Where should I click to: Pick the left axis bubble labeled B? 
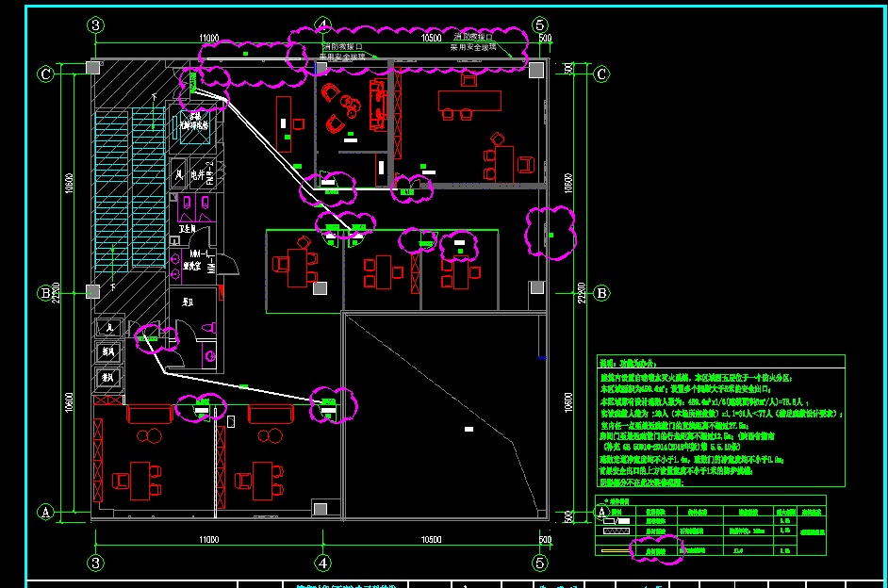pyautogui.click(x=45, y=293)
